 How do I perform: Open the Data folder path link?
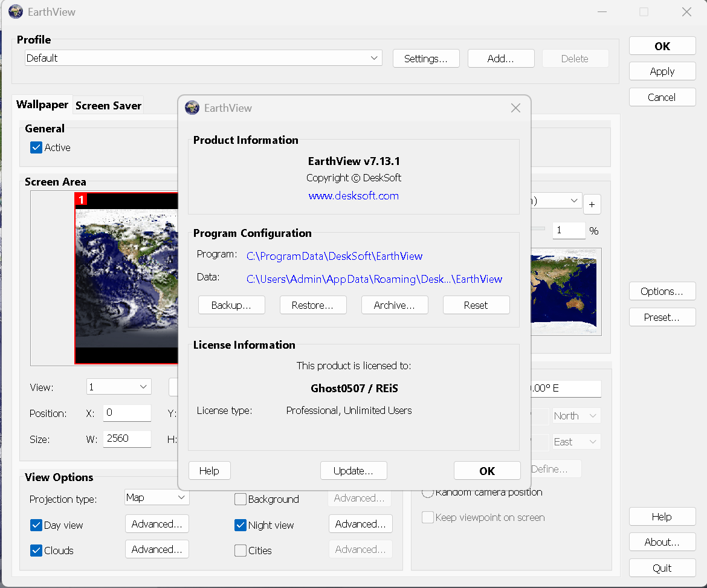[x=374, y=279]
